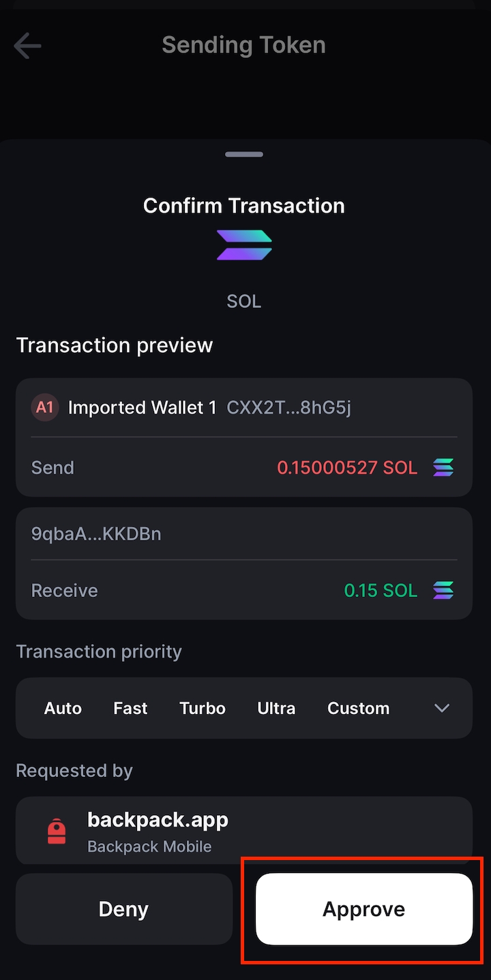Viewport: 491px width, 980px height.
Task: Expand the transaction priority chevron
Action: (442, 709)
